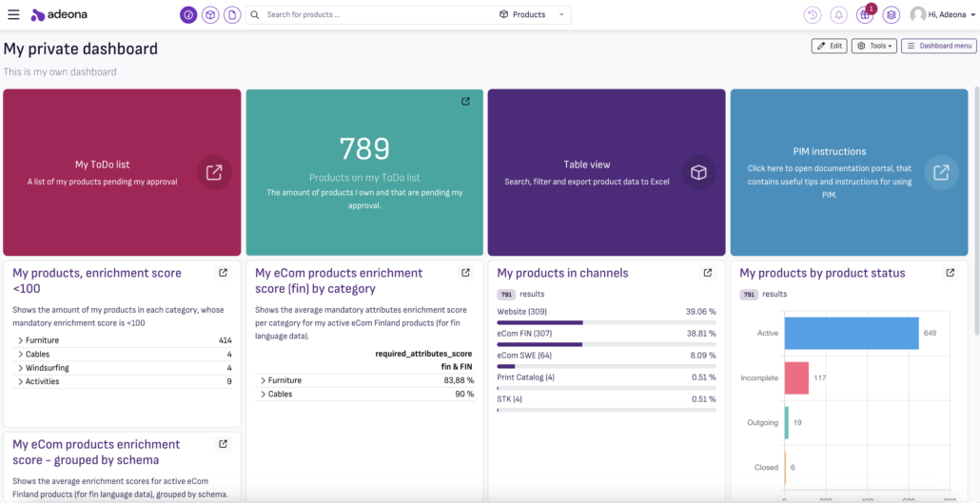This screenshot has width=980, height=503.
Task: Expand Cables row with count 4
Action: (21, 355)
